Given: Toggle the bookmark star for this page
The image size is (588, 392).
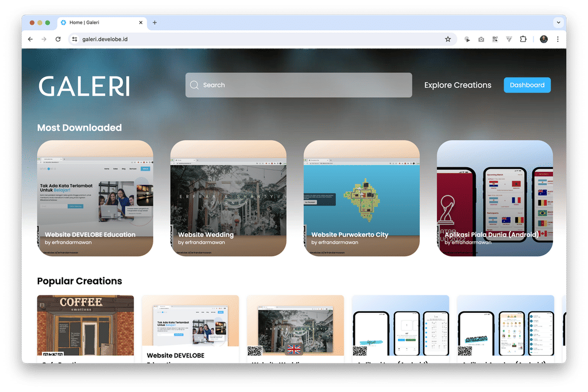Looking at the screenshot, I should [448, 39].
